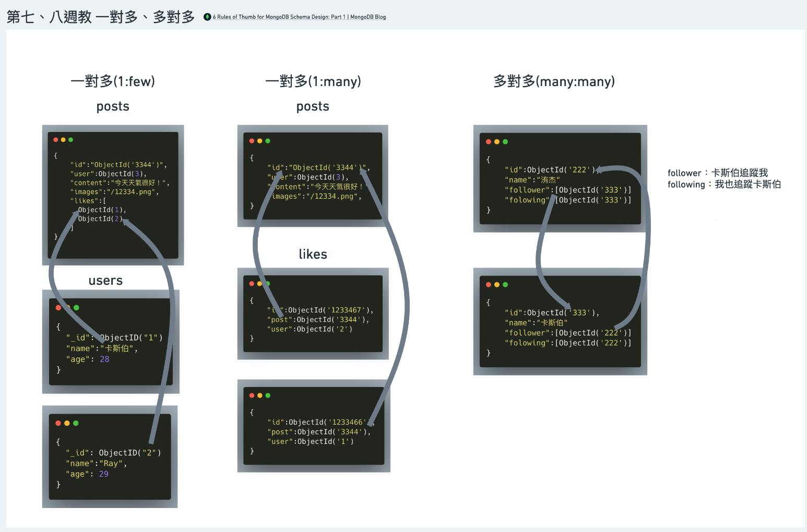Viewport: 807px width, 532px height.
Task: Click the "age": 28 line
Action: (x=87, y=359)
